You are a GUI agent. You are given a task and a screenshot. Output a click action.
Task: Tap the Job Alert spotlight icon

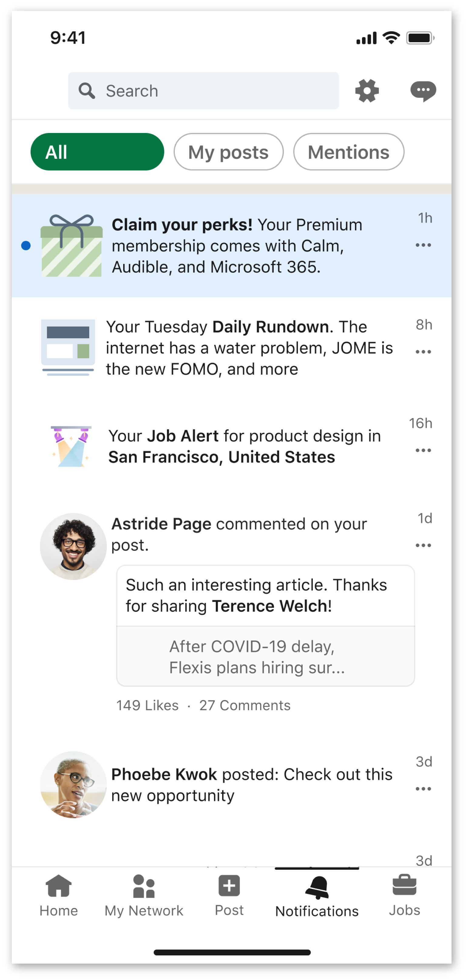(71, 446)
